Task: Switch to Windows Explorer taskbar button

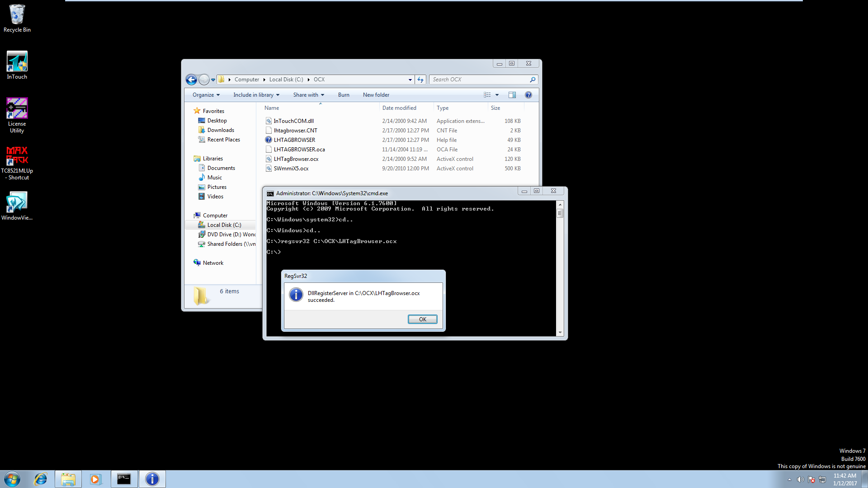Action: [x=68, y=479]
